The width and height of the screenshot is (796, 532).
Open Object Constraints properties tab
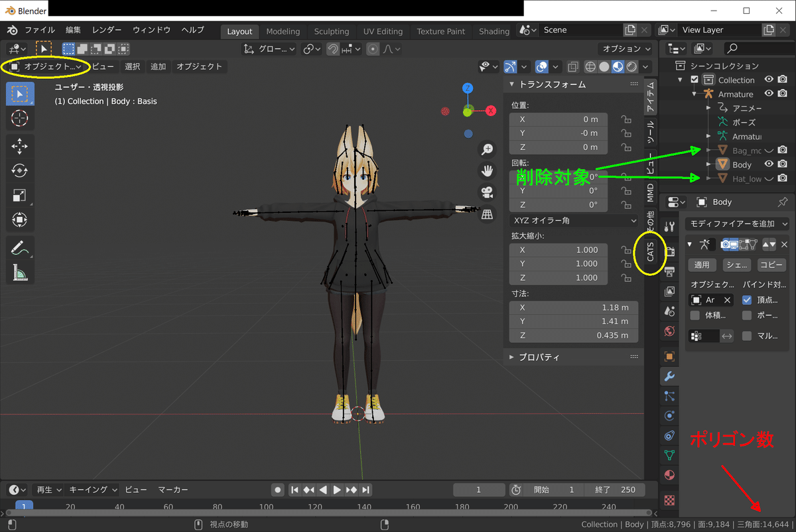pos(670,436)
